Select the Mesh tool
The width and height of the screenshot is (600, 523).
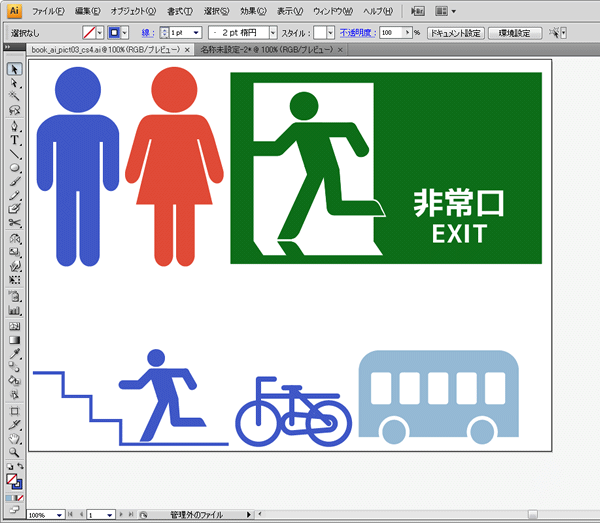(x=15, y=326)
